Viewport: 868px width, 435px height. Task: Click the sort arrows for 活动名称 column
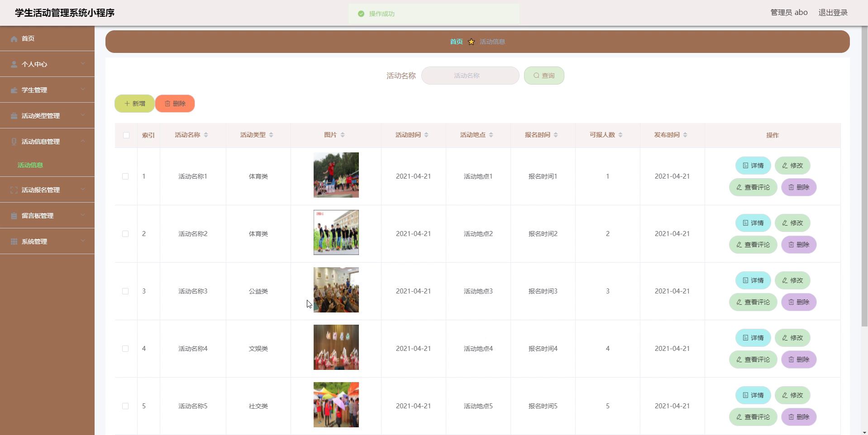pyautogui.click(x=206, y=135)
